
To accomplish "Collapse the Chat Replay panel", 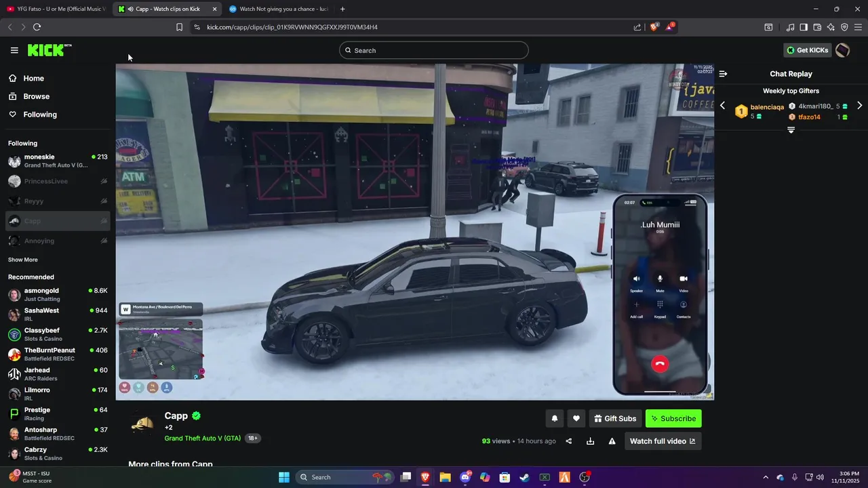I will 724,74.
